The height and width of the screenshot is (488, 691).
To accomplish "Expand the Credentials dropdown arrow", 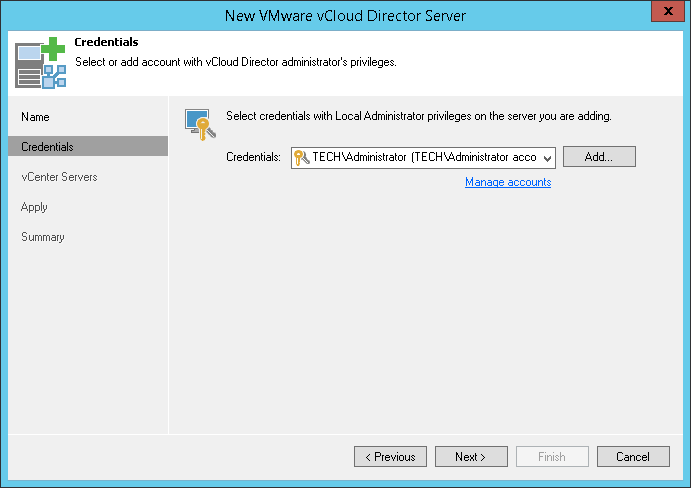I will (546, 158).
